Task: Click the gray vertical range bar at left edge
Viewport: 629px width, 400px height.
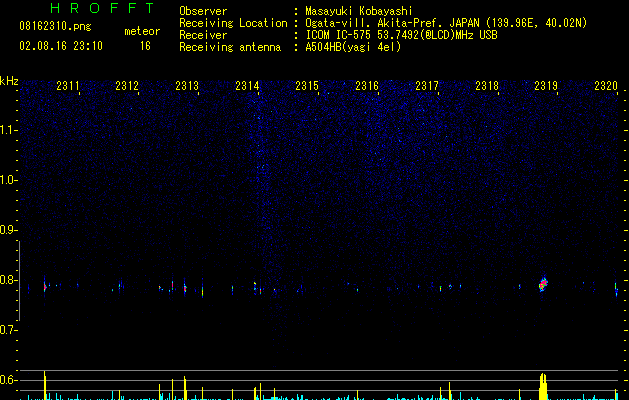Action: click(x=19, y=281)
